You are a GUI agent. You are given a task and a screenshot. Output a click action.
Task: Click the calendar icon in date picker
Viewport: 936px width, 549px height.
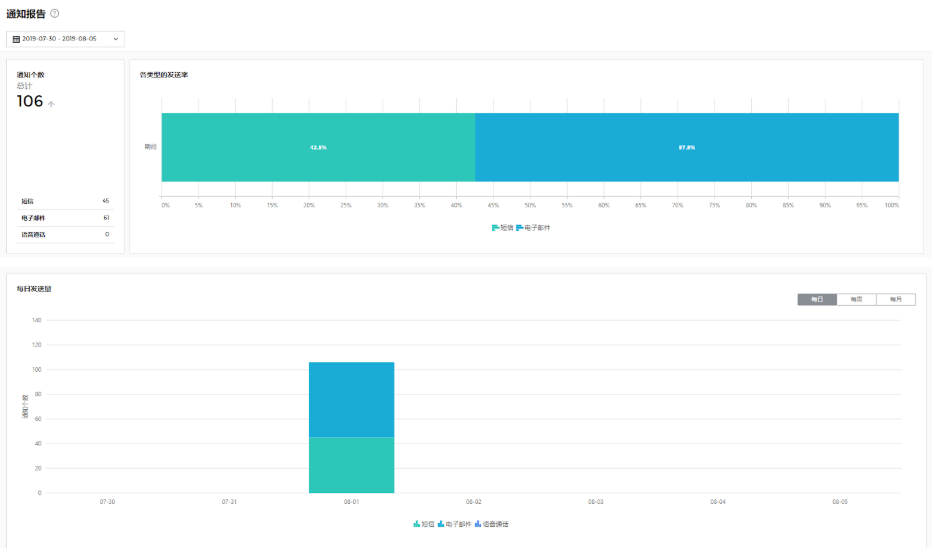pos(16,39)
